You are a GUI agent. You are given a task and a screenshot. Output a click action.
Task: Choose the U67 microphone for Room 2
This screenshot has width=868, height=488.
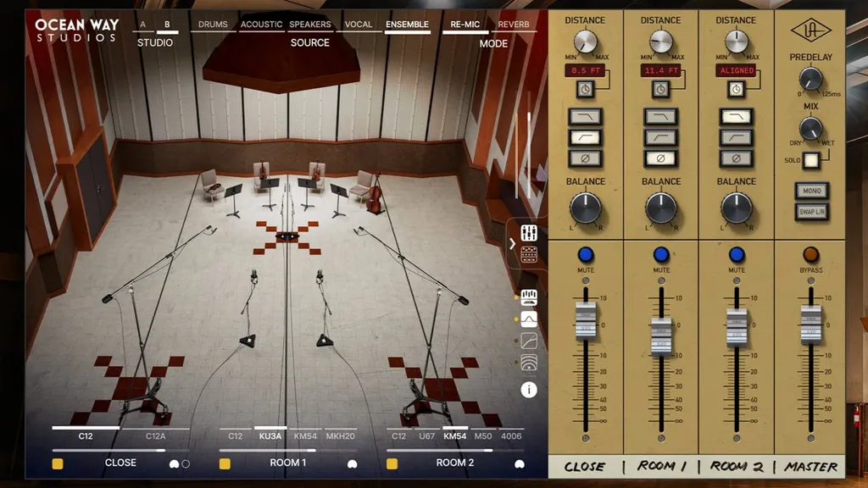click(x=426, y=436)
